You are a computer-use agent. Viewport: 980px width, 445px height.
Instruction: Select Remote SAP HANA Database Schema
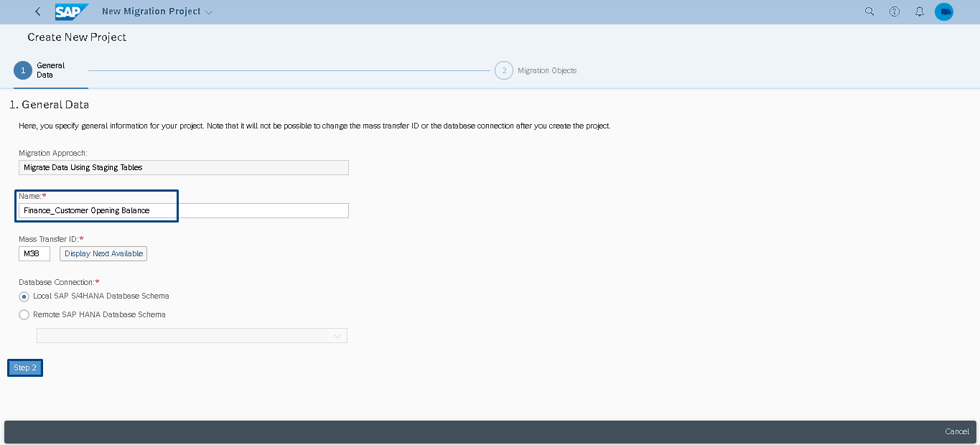[24, 315]
